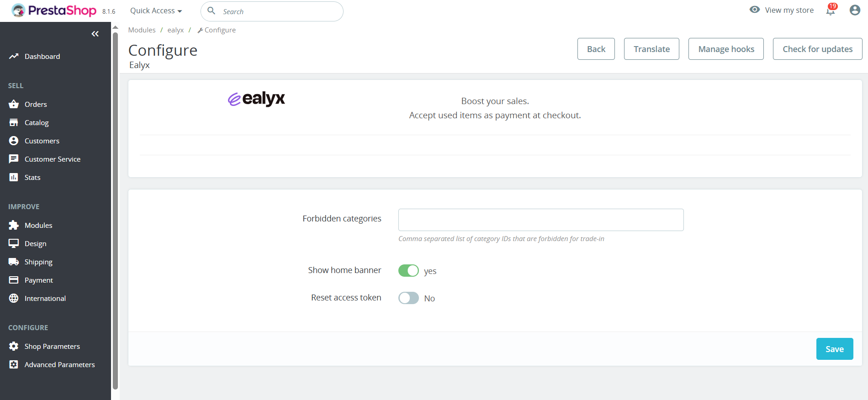
Task: Enable the Reset access token switch
Action: click(408, 298)
